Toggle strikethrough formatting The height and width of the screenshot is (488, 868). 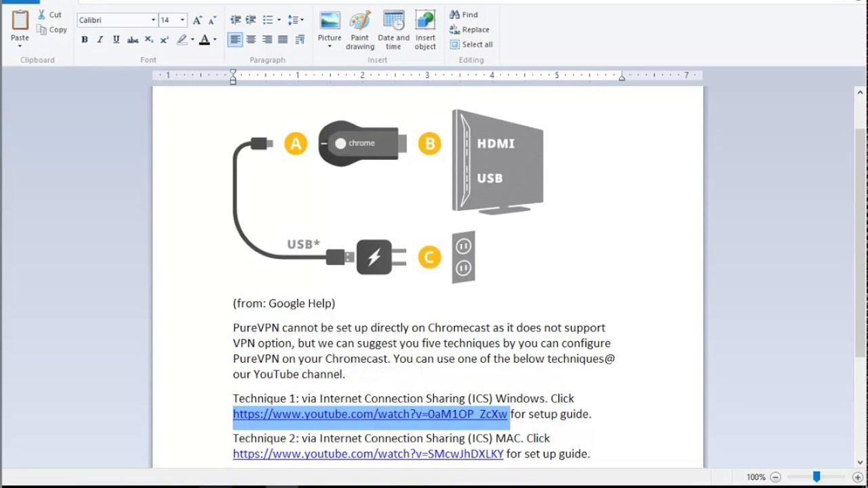pos(133,40)
